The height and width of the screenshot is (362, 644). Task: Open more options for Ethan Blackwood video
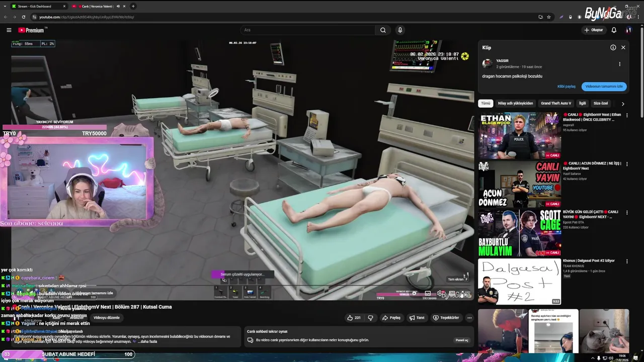coord(627,116)
